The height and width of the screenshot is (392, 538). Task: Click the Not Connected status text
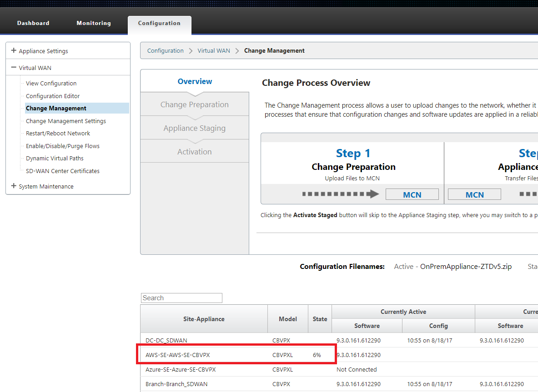click(x=357, y=370)
